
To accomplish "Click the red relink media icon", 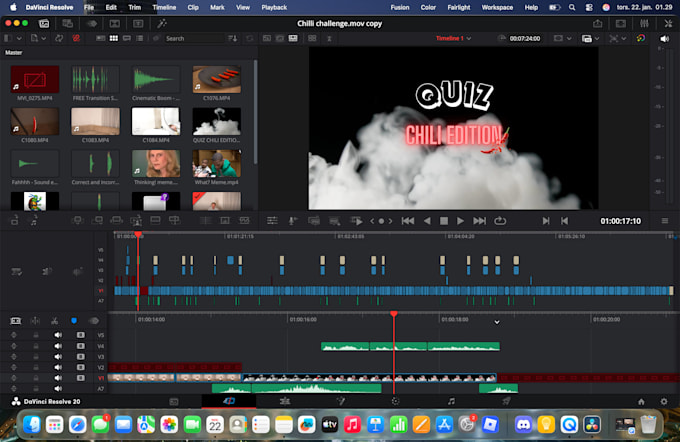I will (x=76, y=39).
